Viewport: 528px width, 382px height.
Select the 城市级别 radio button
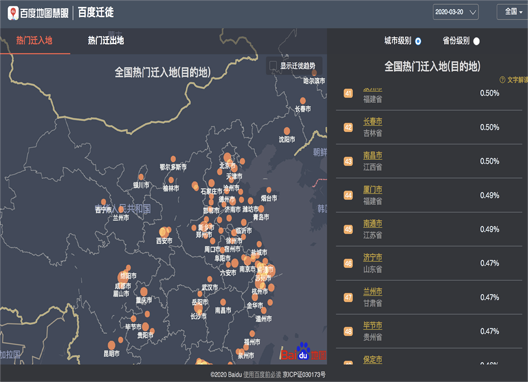click(x=418, y=41)
